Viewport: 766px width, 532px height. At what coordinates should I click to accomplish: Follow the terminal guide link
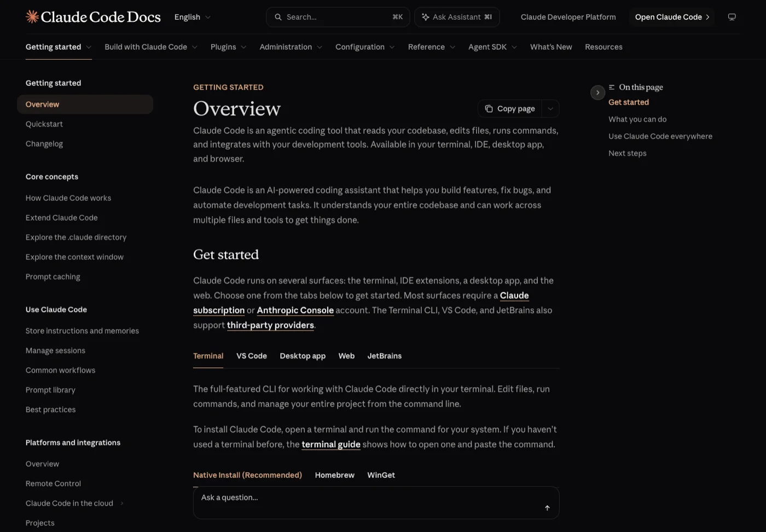tap(331, 444)
